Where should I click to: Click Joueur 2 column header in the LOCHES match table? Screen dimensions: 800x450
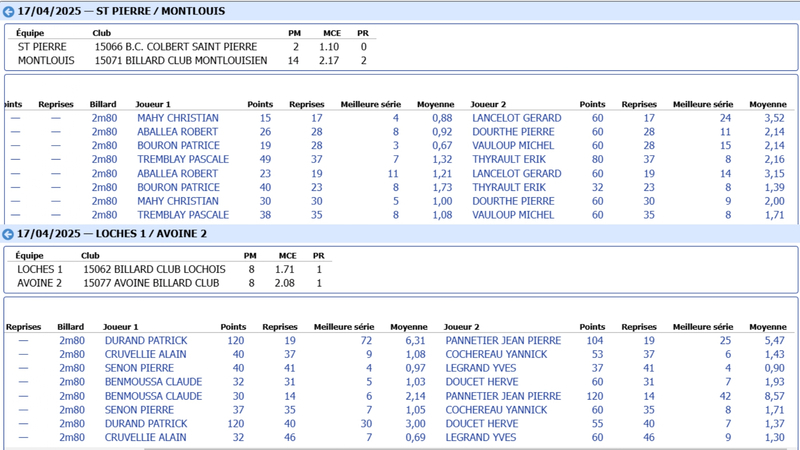pos(461,327)
